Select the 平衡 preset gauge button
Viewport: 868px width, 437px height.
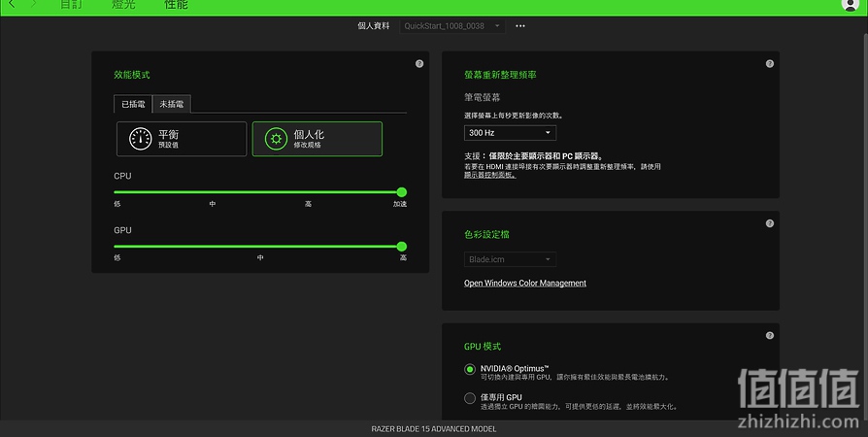point(182,139)
